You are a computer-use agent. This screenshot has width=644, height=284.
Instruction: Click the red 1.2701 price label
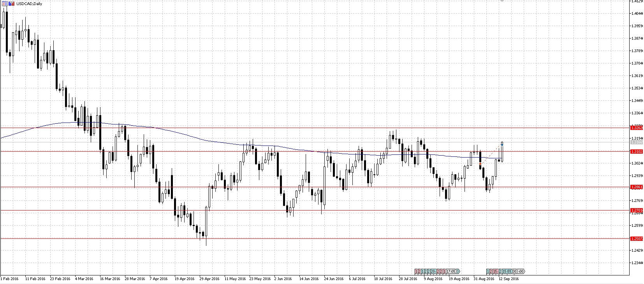tap(636, 210)
